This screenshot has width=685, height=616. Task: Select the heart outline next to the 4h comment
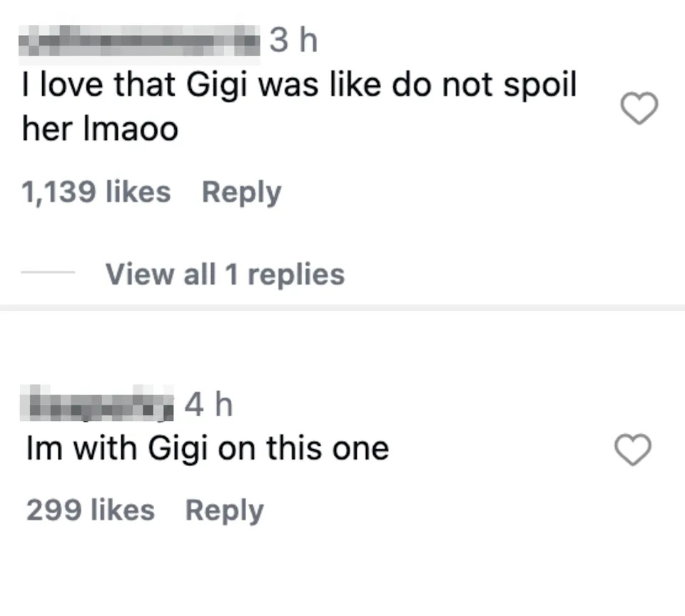(633, 449)
